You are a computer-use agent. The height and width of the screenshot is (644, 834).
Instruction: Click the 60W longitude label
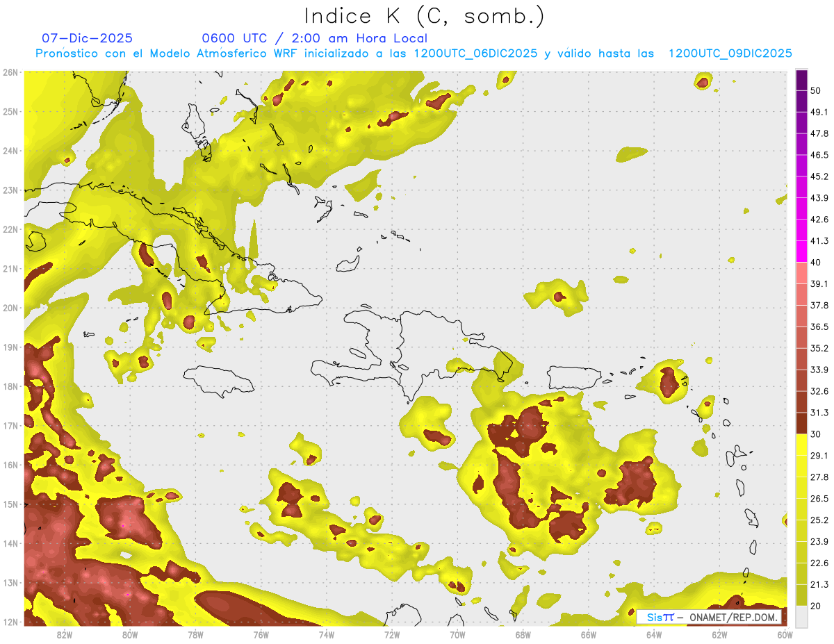click(785, 635)
